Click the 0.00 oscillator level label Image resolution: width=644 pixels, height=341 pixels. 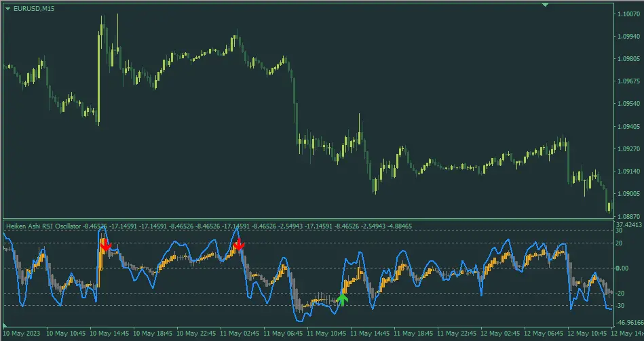coord(623,268)
